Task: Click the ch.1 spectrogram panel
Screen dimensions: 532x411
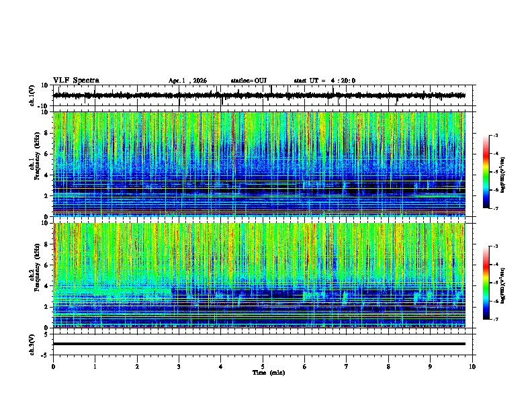Action: [x=259, y=164]
